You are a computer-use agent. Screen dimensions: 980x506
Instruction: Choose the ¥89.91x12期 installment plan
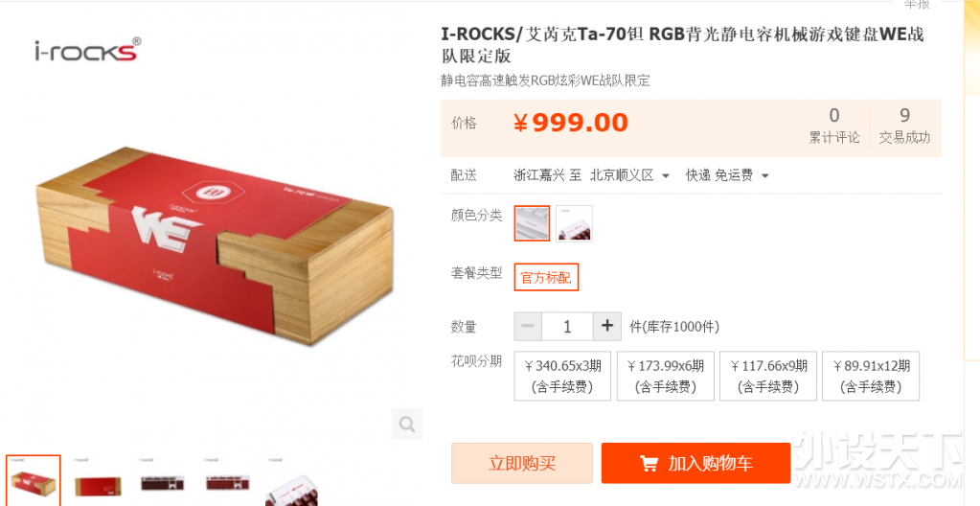[x=871, y=376]
